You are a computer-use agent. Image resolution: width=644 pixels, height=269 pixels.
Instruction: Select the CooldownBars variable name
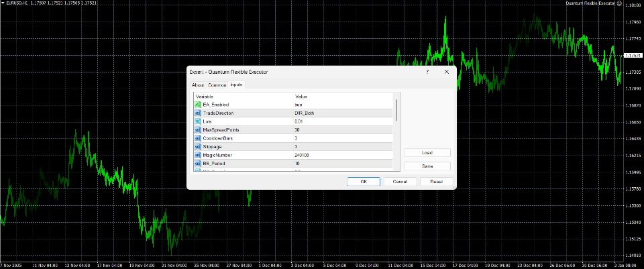217,138
